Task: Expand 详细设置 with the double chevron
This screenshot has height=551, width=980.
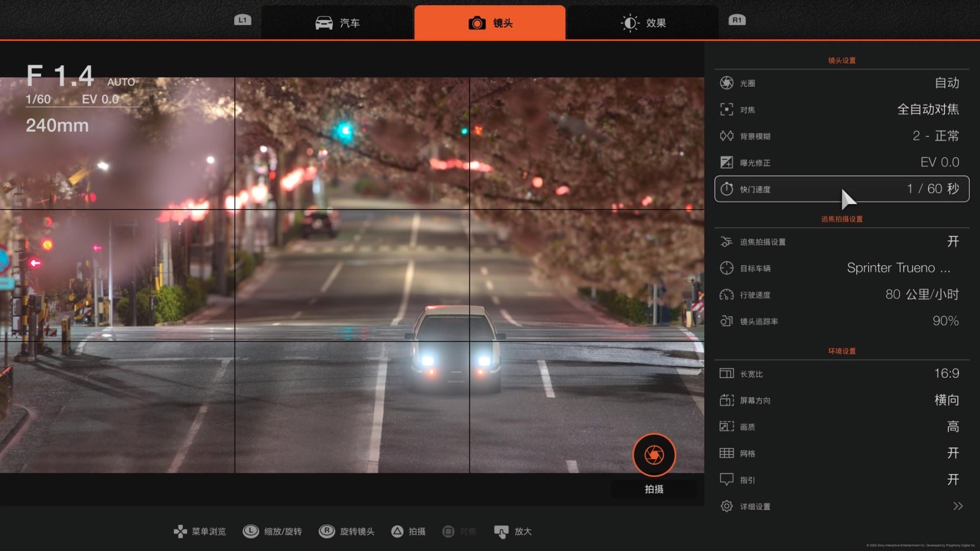Action: tap(958, 506)
